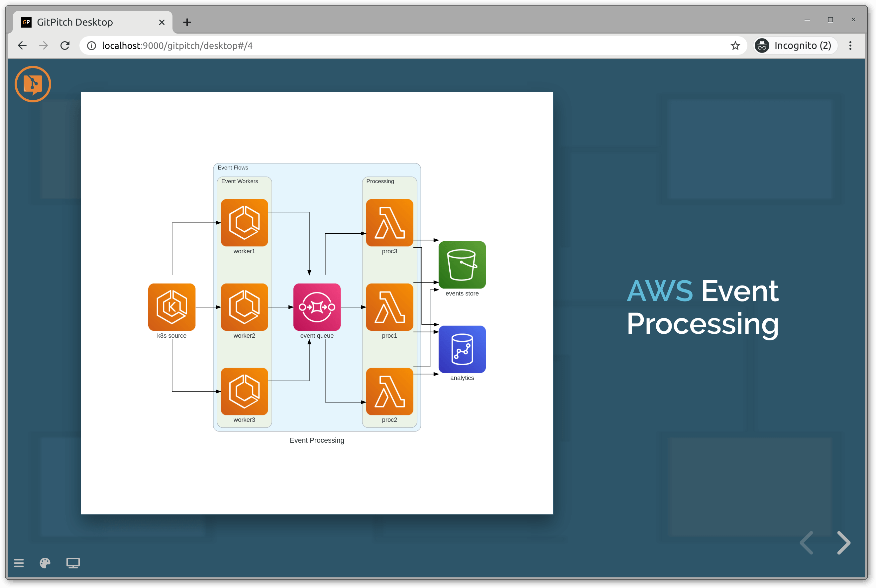Click the proc3 Lambda icon

coord(389,222)
